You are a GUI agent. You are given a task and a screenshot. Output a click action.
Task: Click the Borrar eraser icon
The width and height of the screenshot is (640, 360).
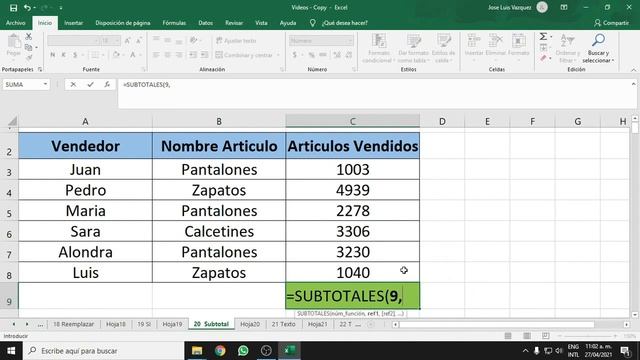point(543,58)
